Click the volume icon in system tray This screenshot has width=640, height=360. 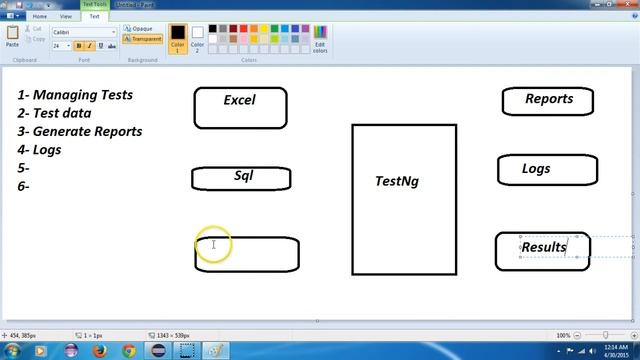[x=592, y=351]
